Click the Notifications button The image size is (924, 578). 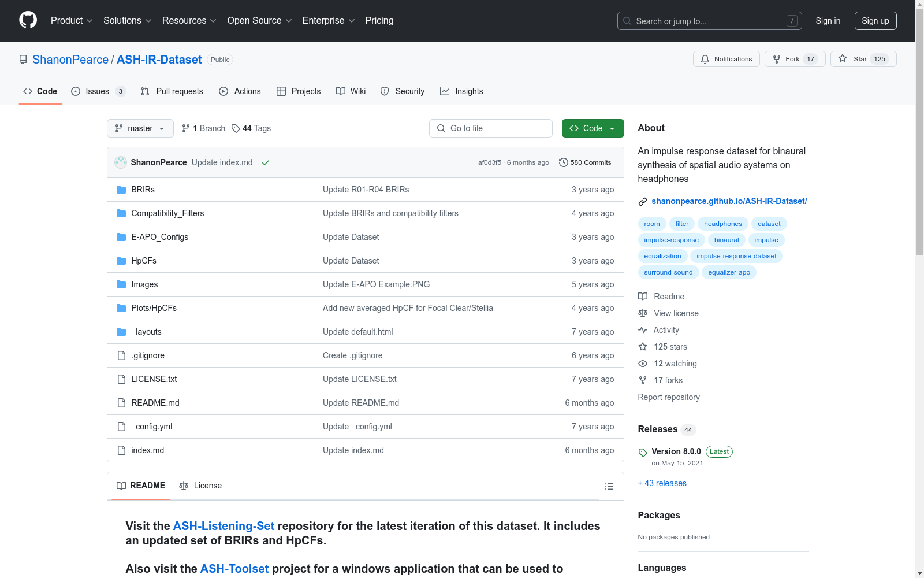[726, 59]
